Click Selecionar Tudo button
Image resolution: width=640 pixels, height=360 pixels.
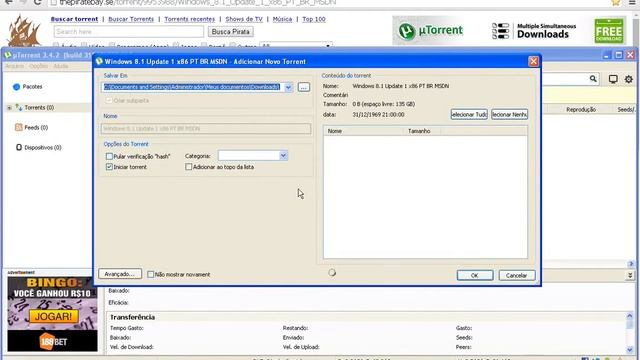(469, 114)
